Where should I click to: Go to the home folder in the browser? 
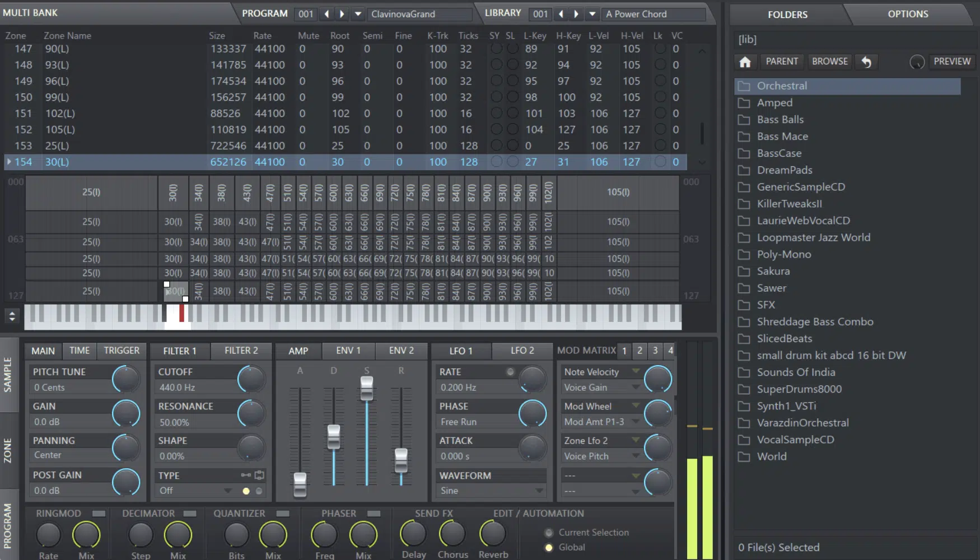click(745, 62)
